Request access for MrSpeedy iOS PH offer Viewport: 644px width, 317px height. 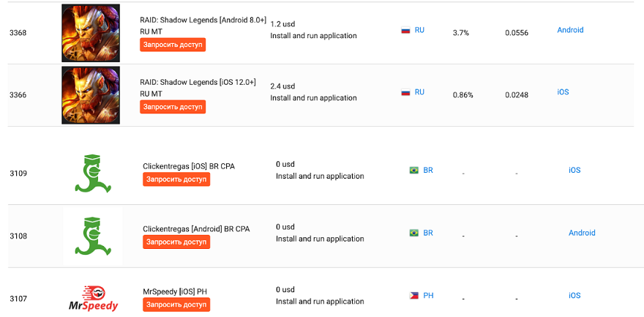[x=176, y=305]
